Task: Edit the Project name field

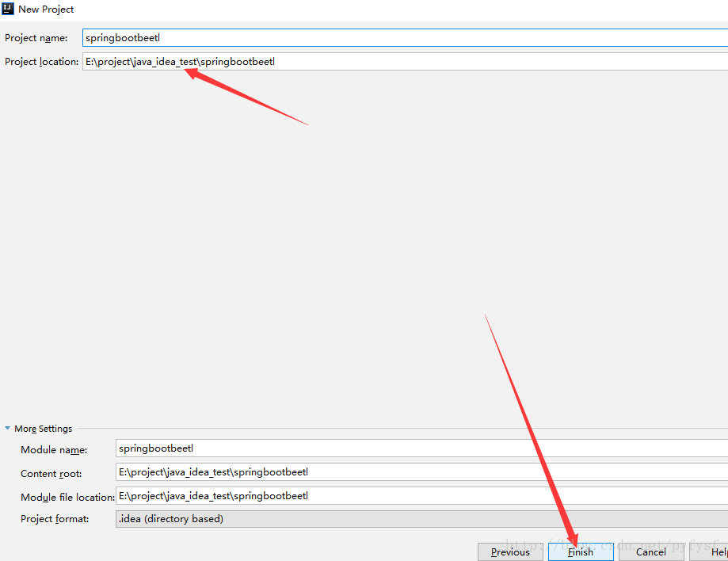Action: [x=405, y=37]
